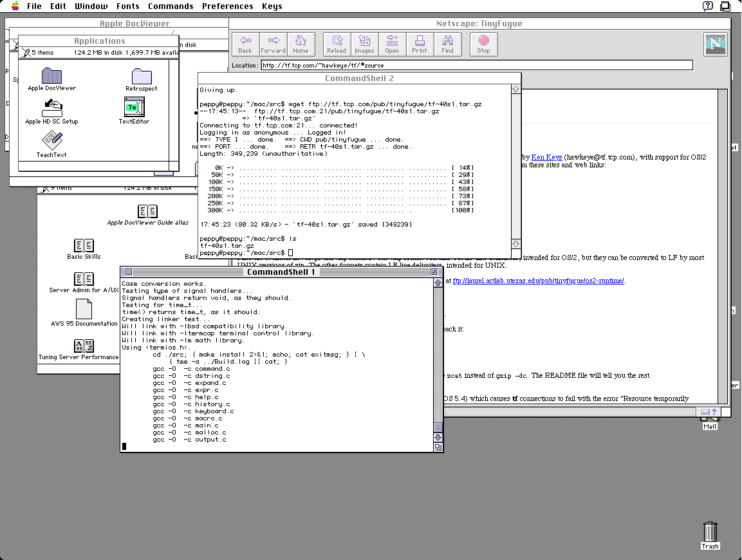Click '5 items' text in Applications window
This screenshot has height=560, width=742.
(42, 53)
